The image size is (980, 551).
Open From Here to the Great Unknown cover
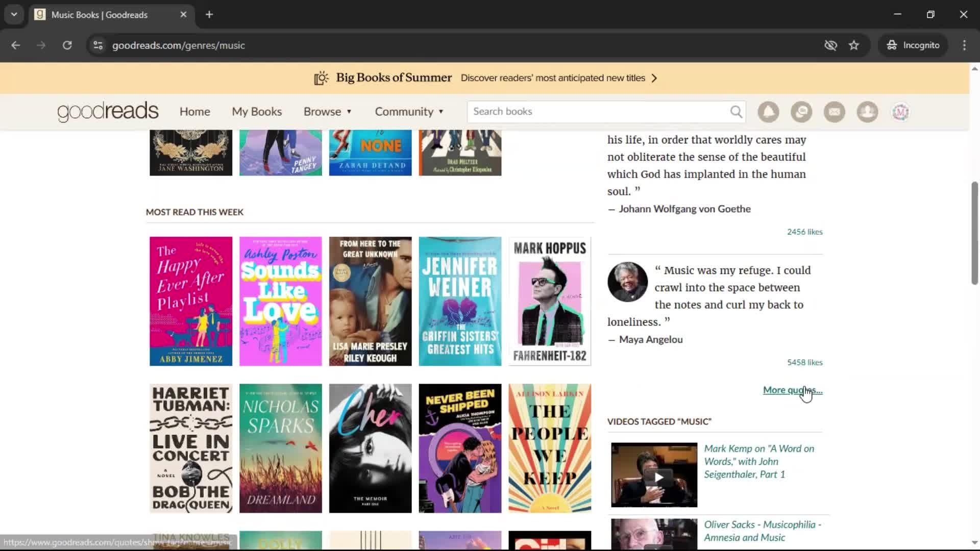coord(370,301)
